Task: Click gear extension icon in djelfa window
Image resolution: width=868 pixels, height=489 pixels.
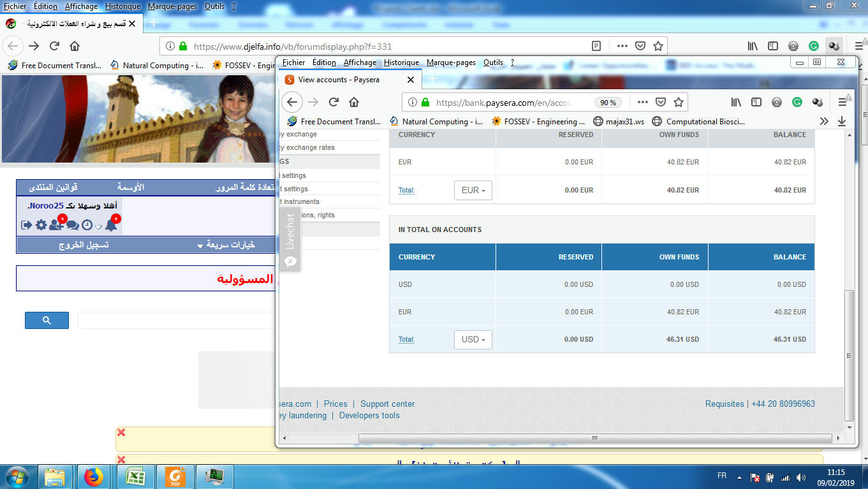Action: click(x=793, y=46)
